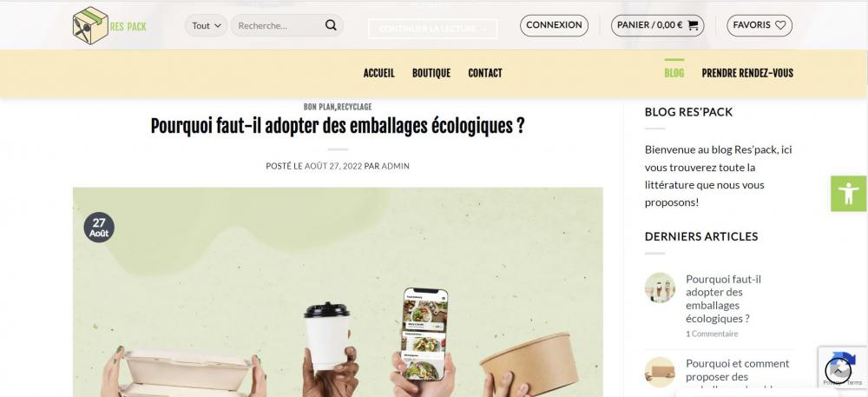
Task: Open the Recyclage category link
Action: [355, 107]
